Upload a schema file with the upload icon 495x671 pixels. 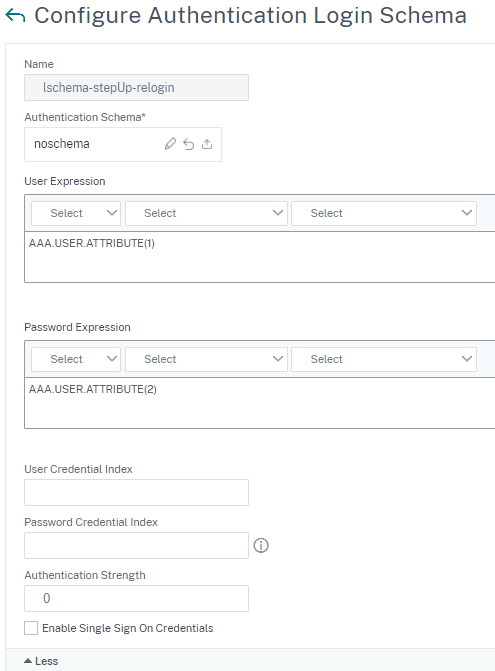207,144
